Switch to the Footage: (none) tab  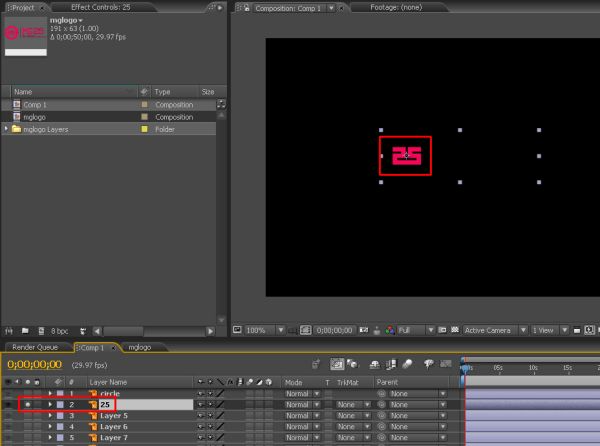pos(396,7)
